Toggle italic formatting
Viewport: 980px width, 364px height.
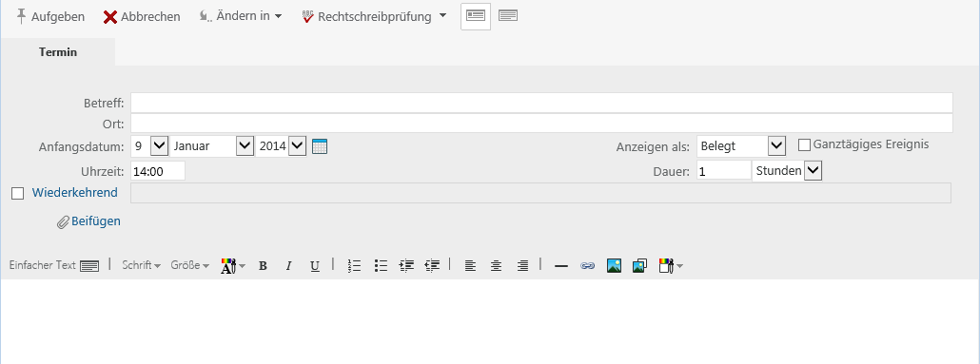(x=288, y=266)
